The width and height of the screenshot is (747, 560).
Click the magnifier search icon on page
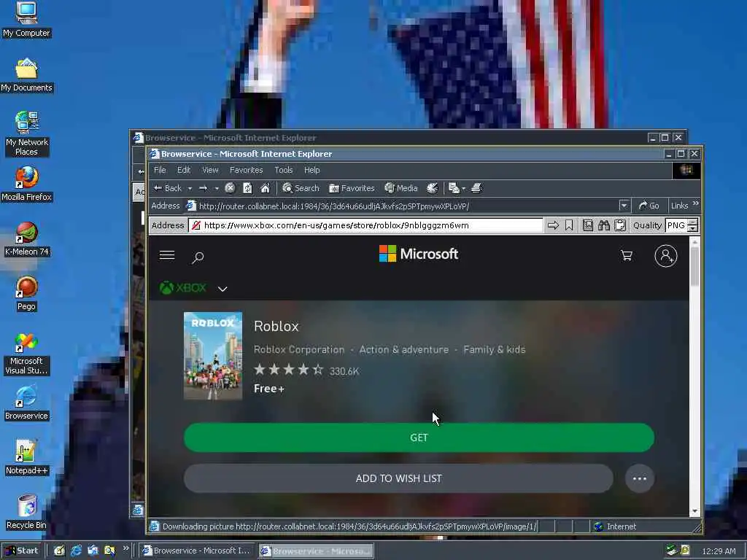pyautogui.click(x=198, y=257)
